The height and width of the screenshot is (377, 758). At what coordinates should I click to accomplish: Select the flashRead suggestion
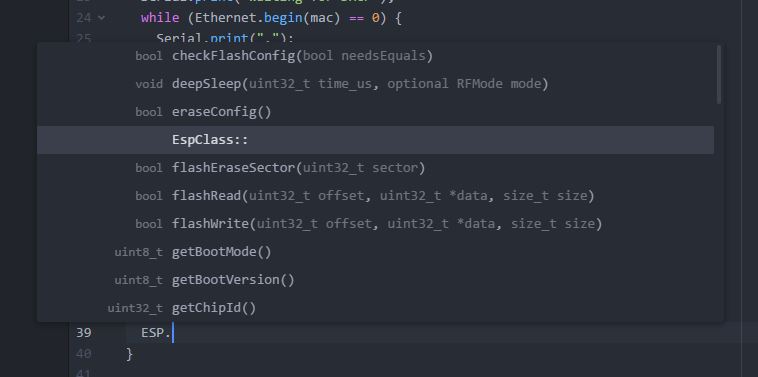(375, 196)
